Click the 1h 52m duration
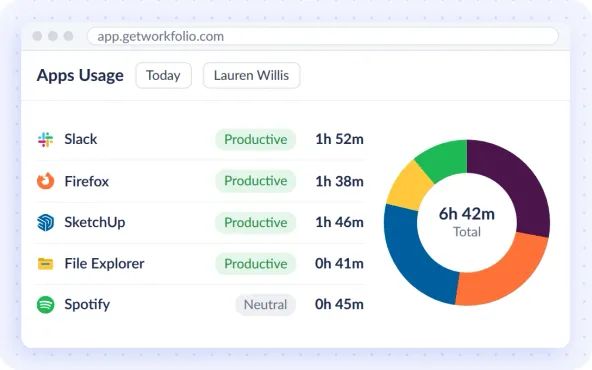The height and width of the screenshot is (370, 592). pyautogui.click(x=339, y=139)
